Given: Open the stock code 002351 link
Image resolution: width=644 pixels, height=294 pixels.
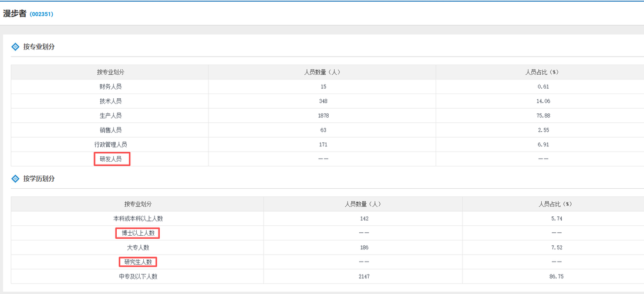Looking at the screenshot, I should (41, 14).
